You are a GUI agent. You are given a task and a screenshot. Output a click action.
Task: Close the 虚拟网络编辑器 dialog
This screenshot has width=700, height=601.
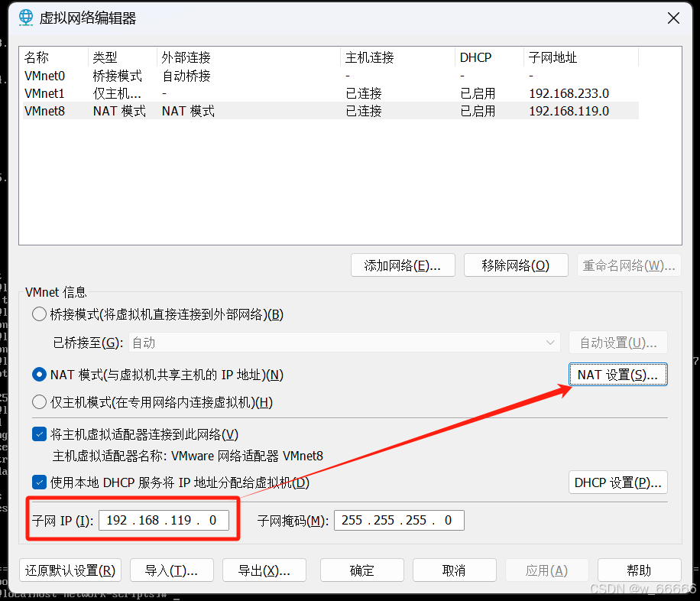coord(673,18)
